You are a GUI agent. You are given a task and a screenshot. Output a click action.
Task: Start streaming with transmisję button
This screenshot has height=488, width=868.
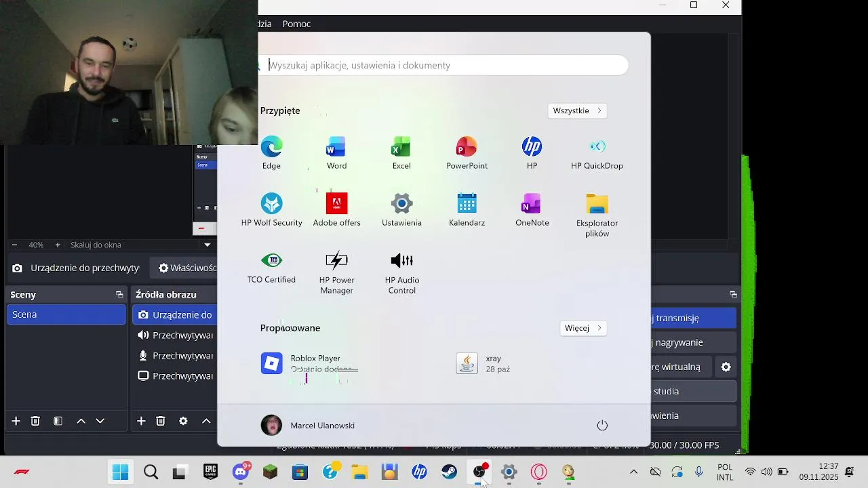(x=693, y=318)
